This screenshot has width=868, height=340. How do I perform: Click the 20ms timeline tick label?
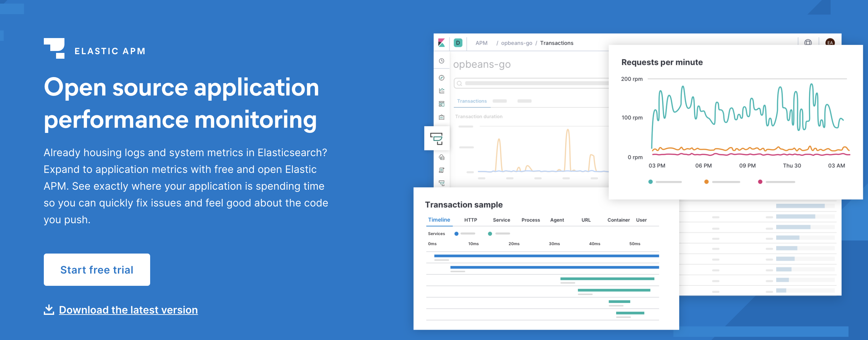coord(514,244)
